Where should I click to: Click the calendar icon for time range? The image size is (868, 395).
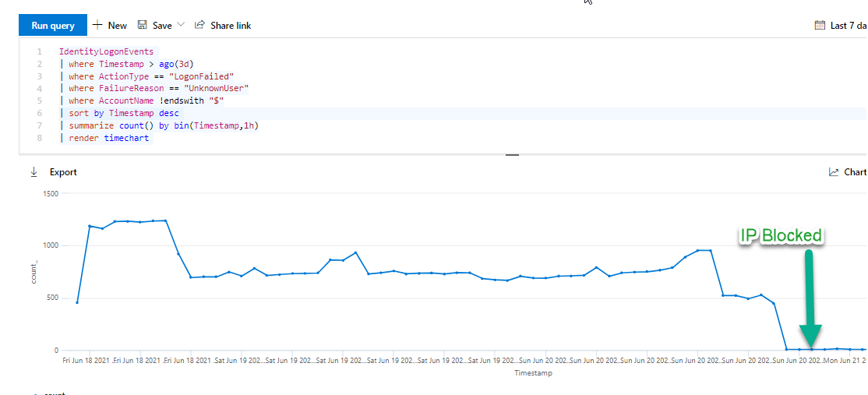(x=820, y=25)
